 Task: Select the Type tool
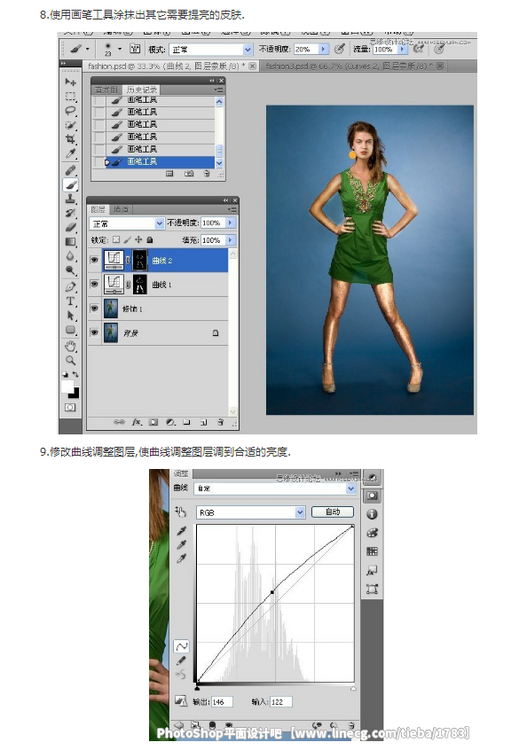tap(70, 302)
